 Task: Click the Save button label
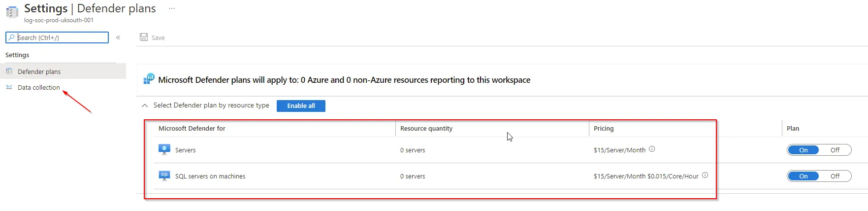(158, 37)
